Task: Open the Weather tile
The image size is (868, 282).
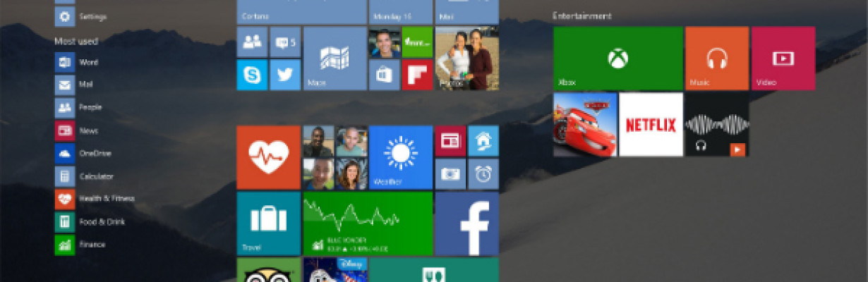Action: (401, 157)
